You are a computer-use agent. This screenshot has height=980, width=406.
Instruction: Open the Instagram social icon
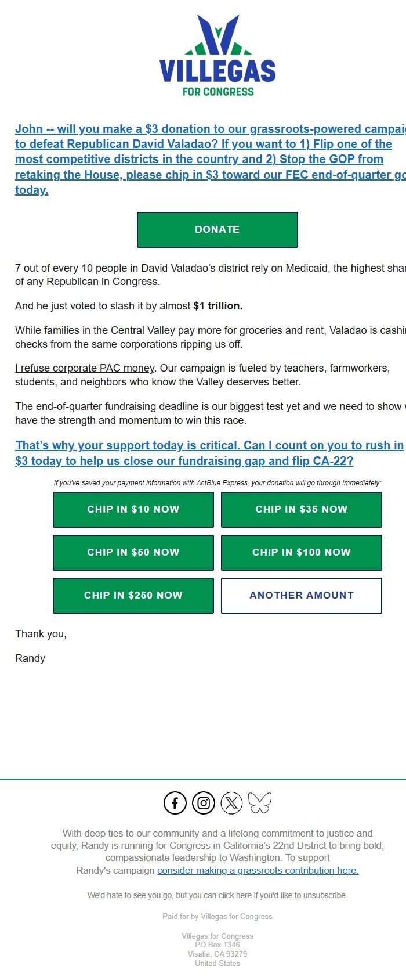[x=204, y=803]
